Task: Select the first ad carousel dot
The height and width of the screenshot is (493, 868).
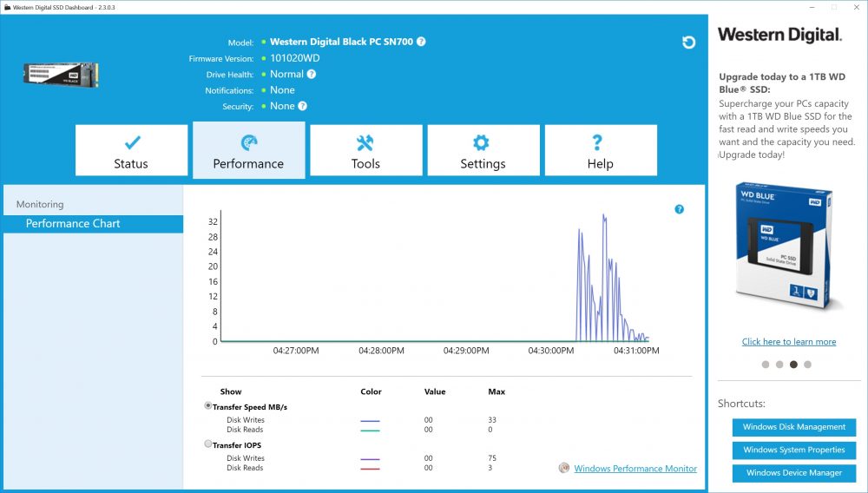Action: click(x=766, y=365)
